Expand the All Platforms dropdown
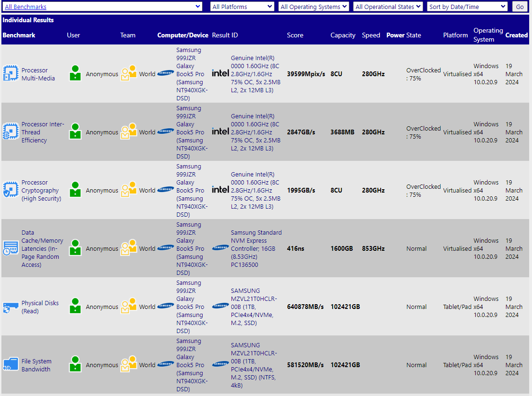The height and width of the screenshot is (396, 532). (x=242, y=7)
